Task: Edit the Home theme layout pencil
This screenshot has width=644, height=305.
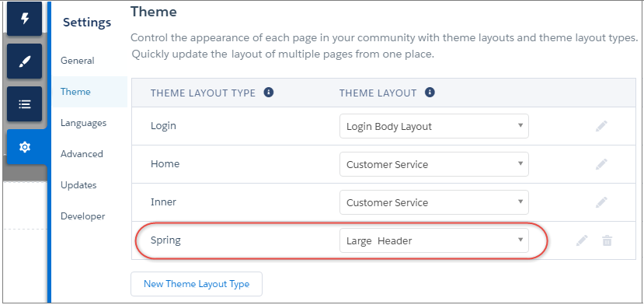Action: click(x=601, y=165)
